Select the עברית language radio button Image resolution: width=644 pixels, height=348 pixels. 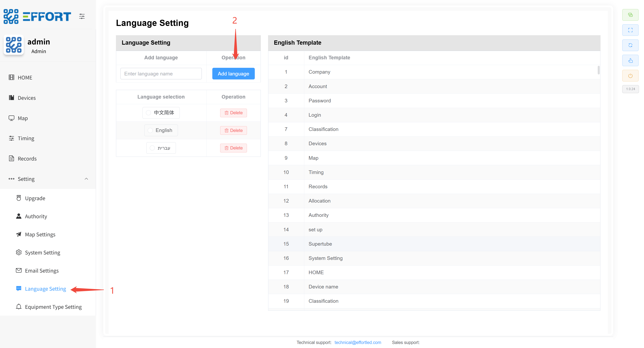pyautogui.click(x=152, y=148)
